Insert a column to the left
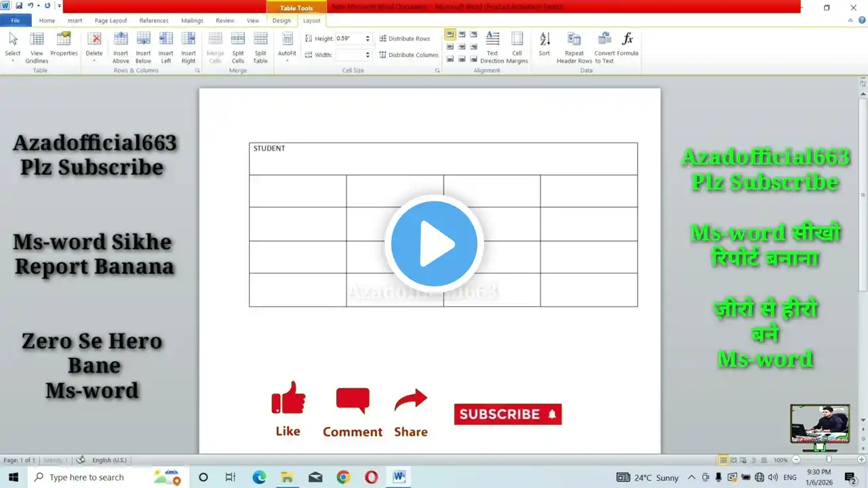868x488 pixels. (x=165, y=47)
